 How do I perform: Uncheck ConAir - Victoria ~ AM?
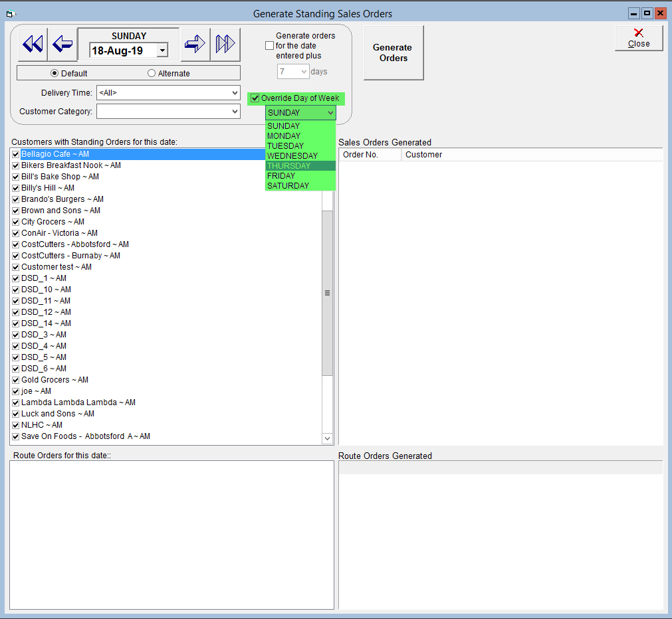16,234
